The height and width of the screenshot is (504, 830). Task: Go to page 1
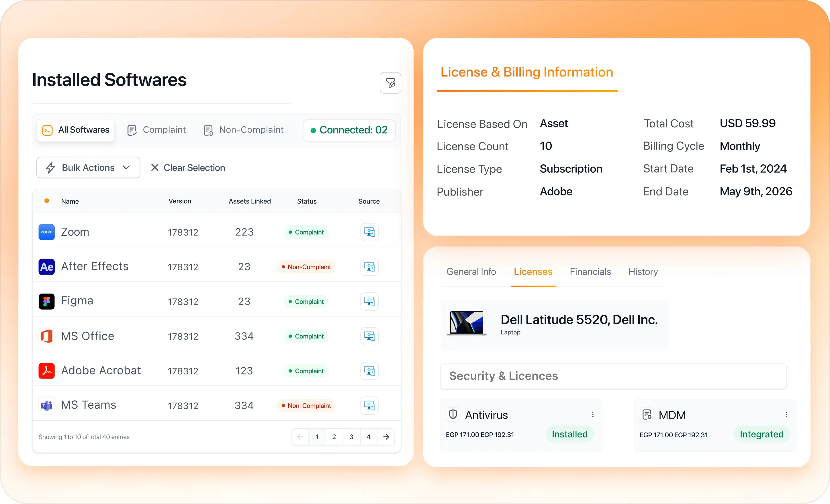(317, 437)
